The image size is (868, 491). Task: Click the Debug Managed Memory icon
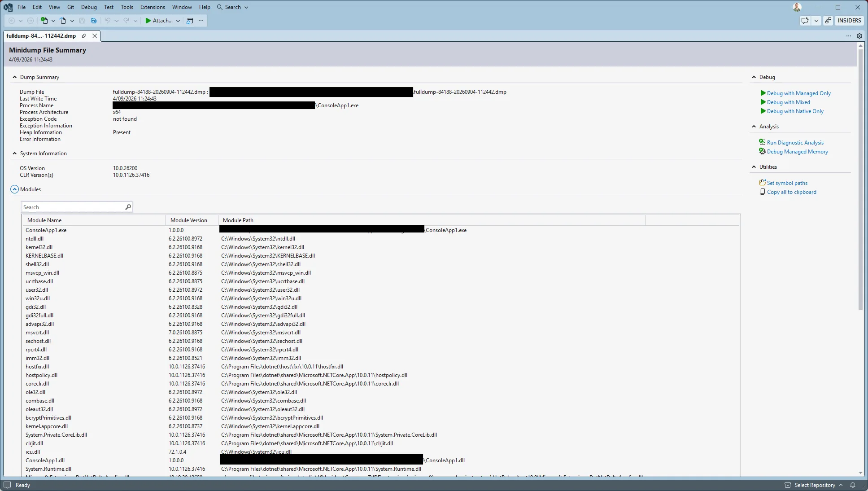(762, 151)
